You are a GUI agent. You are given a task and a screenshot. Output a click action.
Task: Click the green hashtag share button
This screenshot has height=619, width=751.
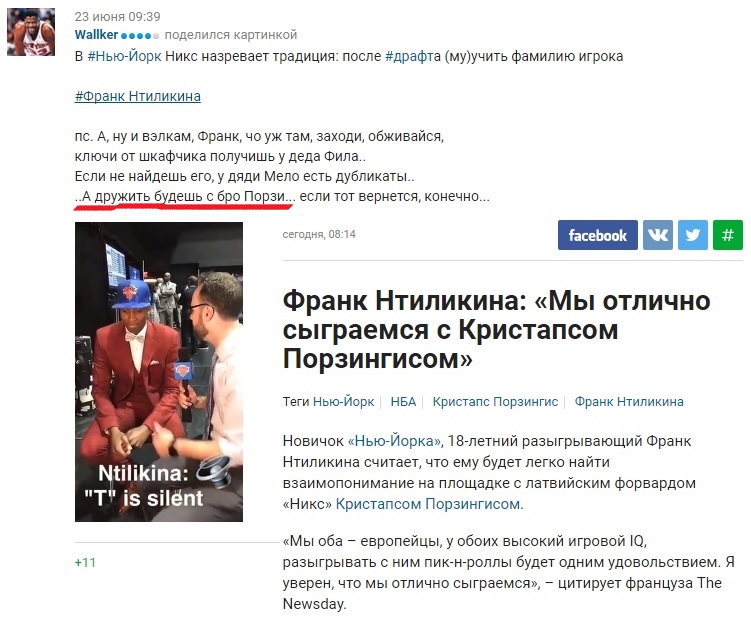pos(728,235)
